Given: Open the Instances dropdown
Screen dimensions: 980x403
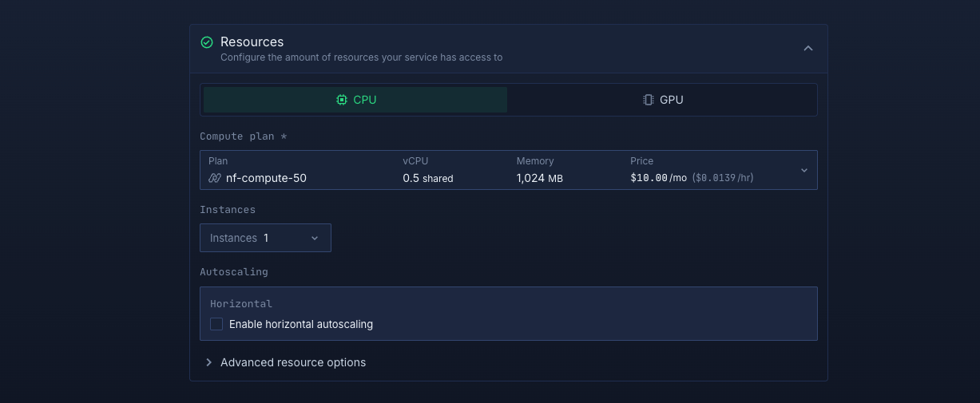Looking at the screenshot, I should tap(265, 238).
